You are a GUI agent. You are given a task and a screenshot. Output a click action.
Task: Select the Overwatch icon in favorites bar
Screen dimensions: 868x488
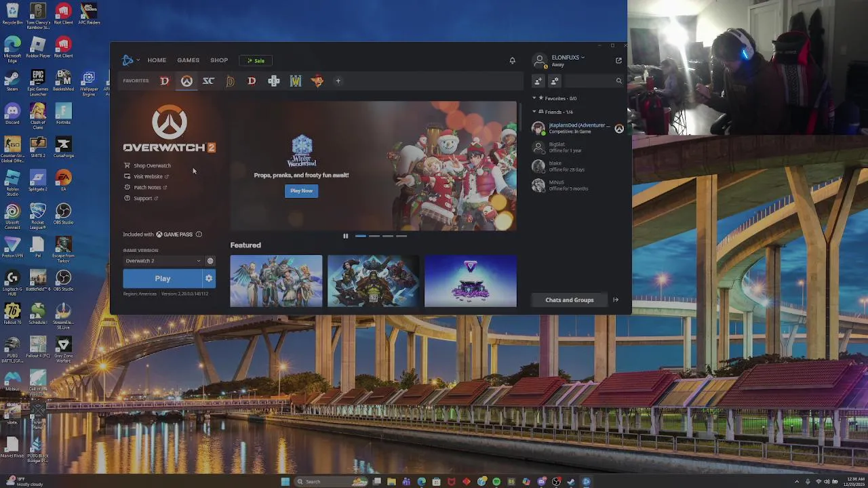[x=186, y=81]
